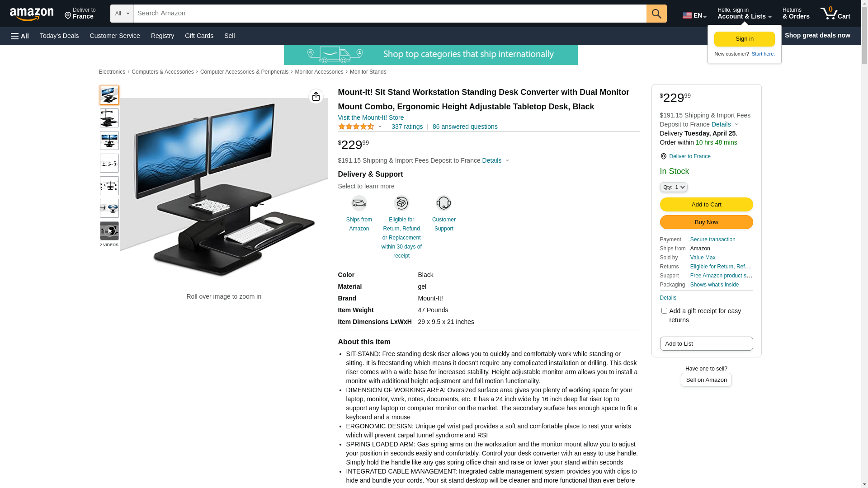Open the EN language selector
The width and height of the screenshot is (868, 488).
pyautogui.click(x=694, y=15)
